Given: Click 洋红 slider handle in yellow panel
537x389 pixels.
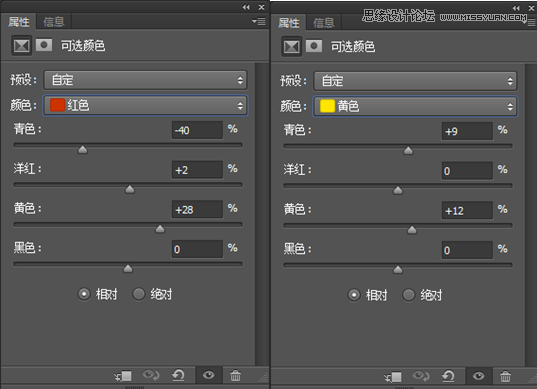Looking at the screenshot, I should 398,190.
